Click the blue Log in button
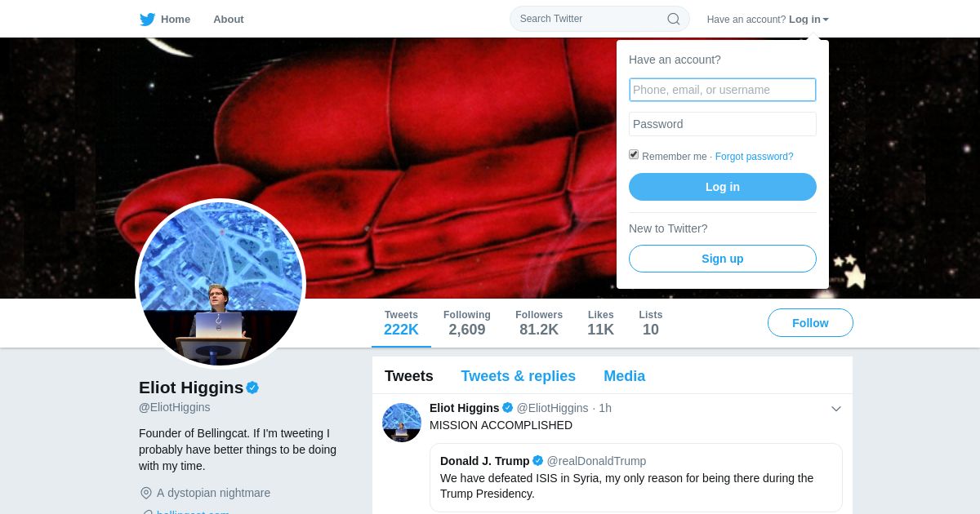This screenshot has width=980, height=514. pos(723,187)
